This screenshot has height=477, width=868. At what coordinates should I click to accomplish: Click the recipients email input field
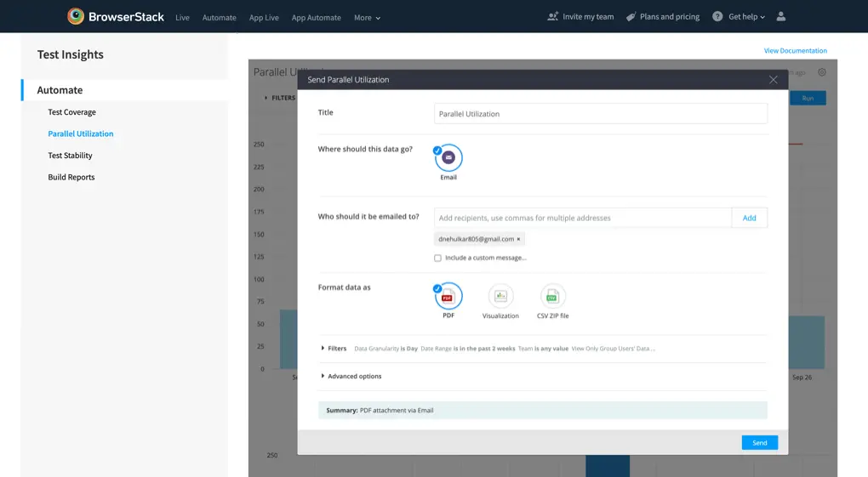pos(582,218)
